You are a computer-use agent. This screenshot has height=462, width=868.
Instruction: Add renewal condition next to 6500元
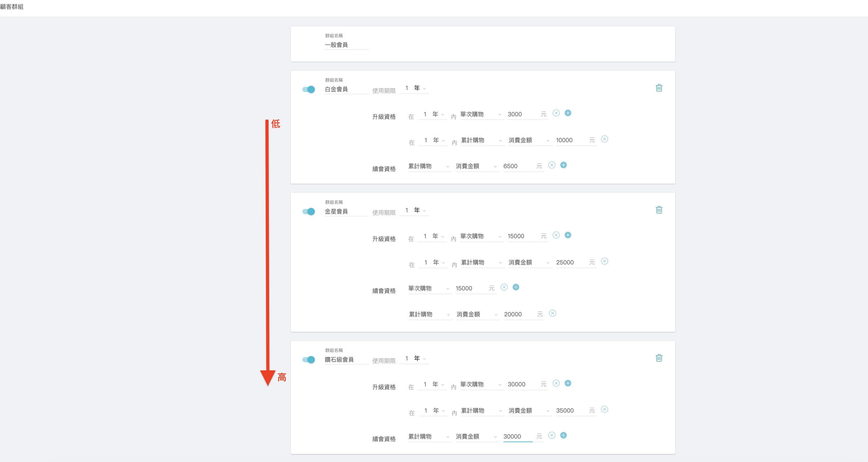[x=563, y=165]
